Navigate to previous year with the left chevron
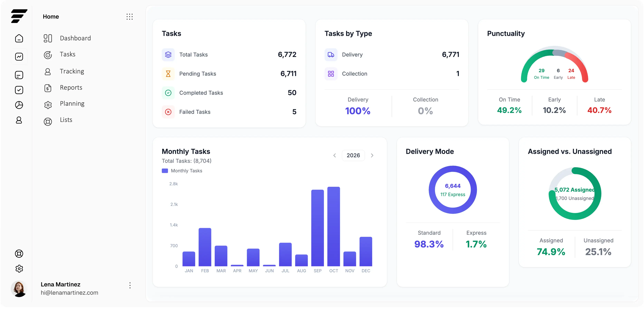The width and height of the screenshot is (644, 328). (x=334, y=155)
